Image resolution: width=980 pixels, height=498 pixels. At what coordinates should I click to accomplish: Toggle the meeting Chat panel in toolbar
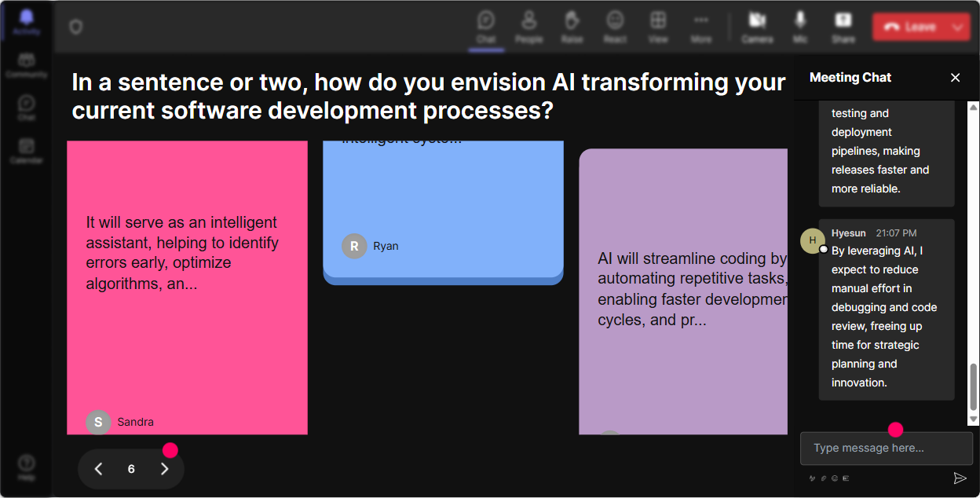click(486, 27)
